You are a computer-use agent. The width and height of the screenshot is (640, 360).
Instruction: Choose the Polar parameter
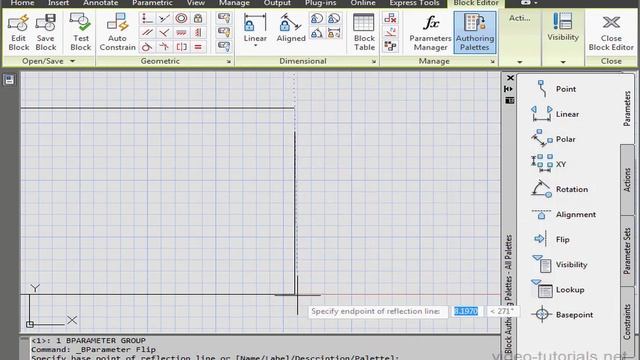[554, 139]
